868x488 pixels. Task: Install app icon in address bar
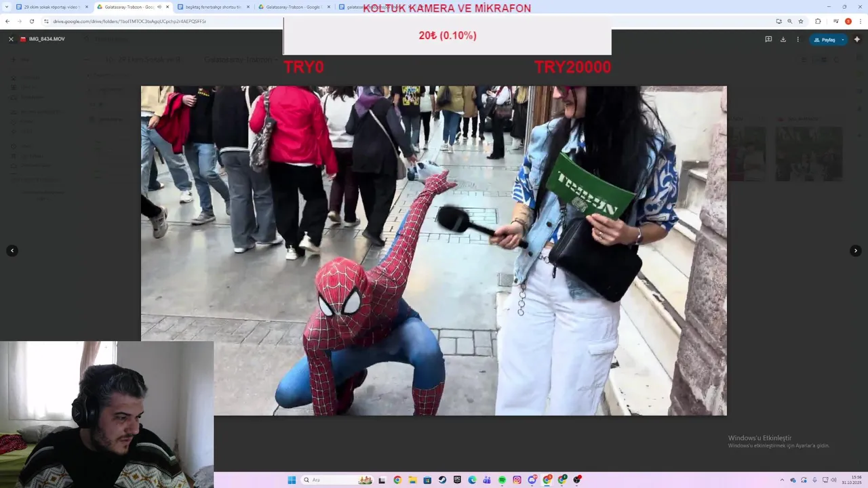coord(778,21)
